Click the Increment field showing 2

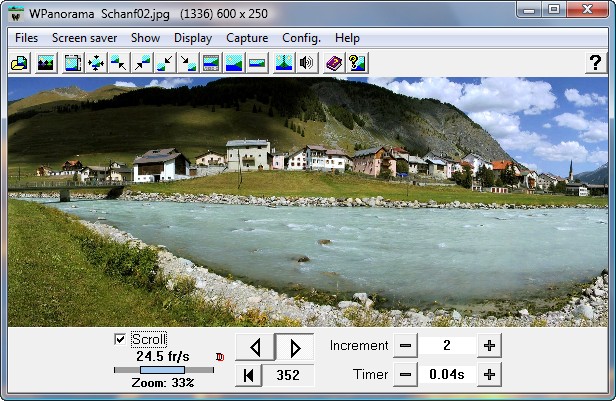(x=447, y=346)
